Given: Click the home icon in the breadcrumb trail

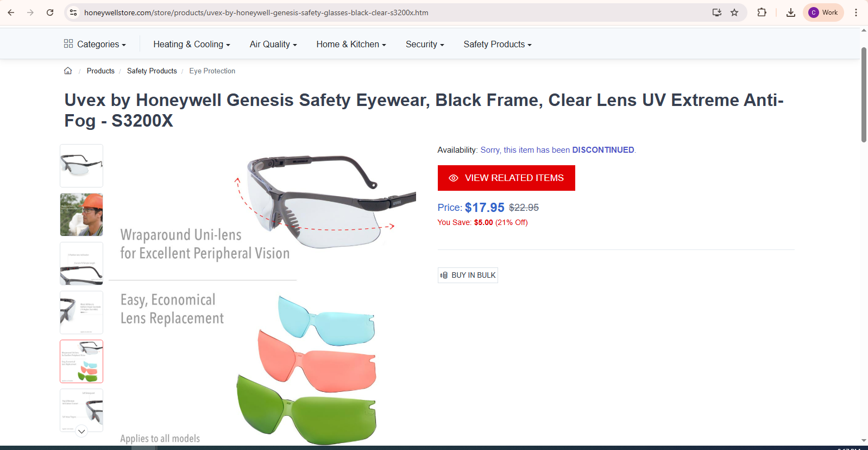Looking at the screenshot, I should tap(68, 71).
